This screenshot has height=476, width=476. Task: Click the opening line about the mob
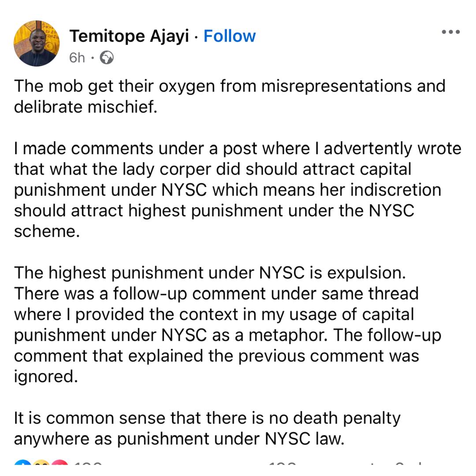point(229,86)
